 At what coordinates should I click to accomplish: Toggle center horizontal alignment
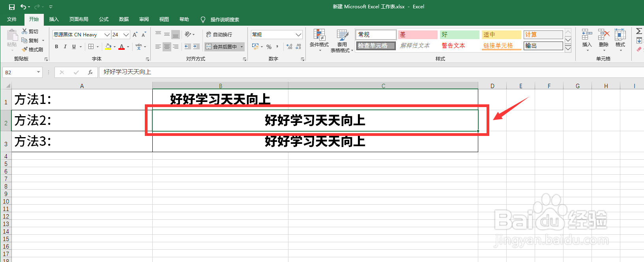[167, 47]
